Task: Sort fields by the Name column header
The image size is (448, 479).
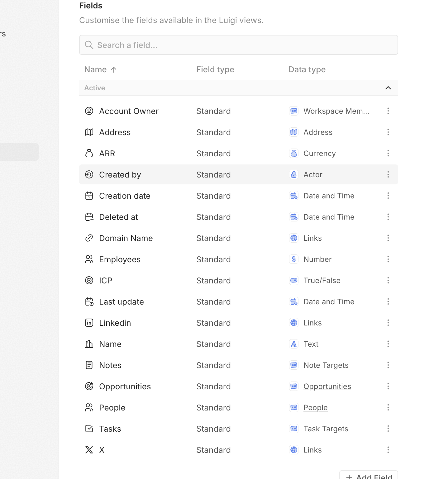Action: click(100, 69)
